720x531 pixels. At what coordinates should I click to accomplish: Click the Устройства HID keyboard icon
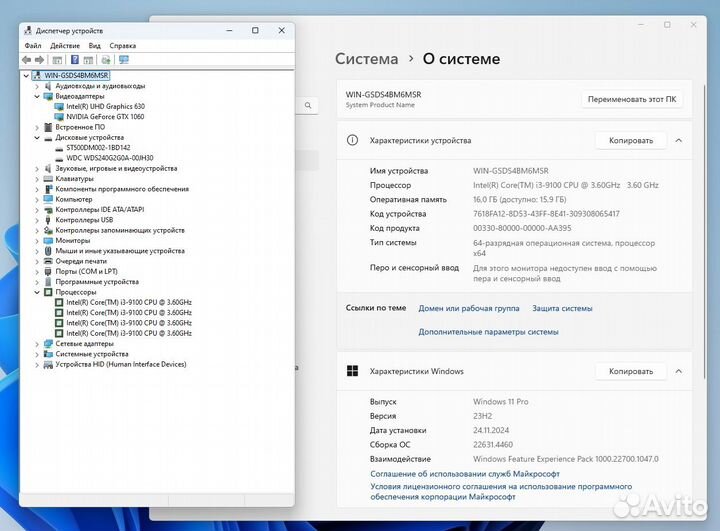[48, 364]
